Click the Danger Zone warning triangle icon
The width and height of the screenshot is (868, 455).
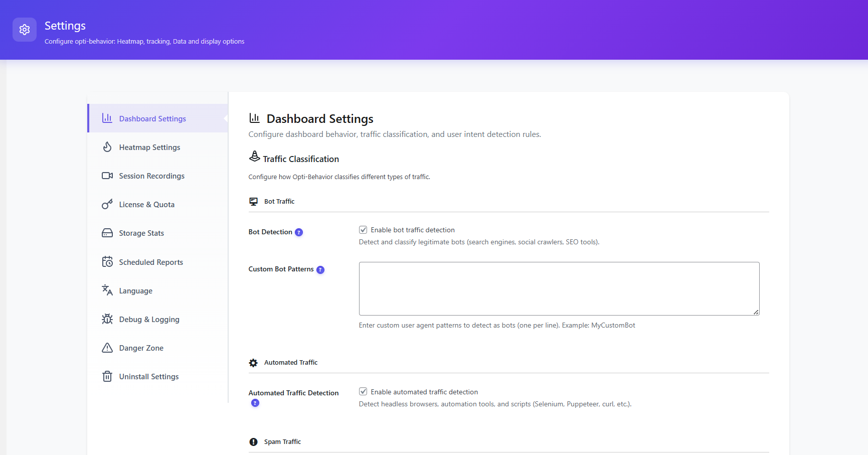107,348
